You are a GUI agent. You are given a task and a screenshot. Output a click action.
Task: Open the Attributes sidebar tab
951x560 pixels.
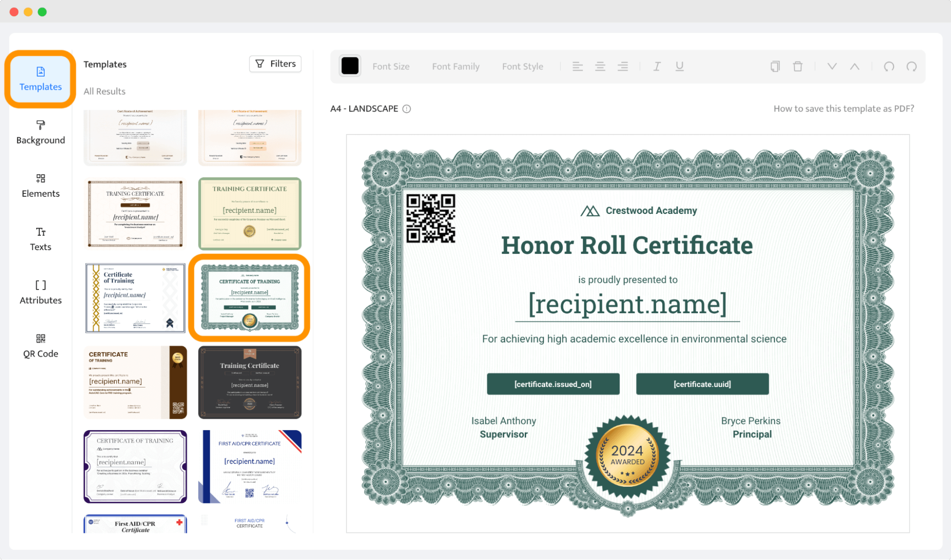coord(40,292)
